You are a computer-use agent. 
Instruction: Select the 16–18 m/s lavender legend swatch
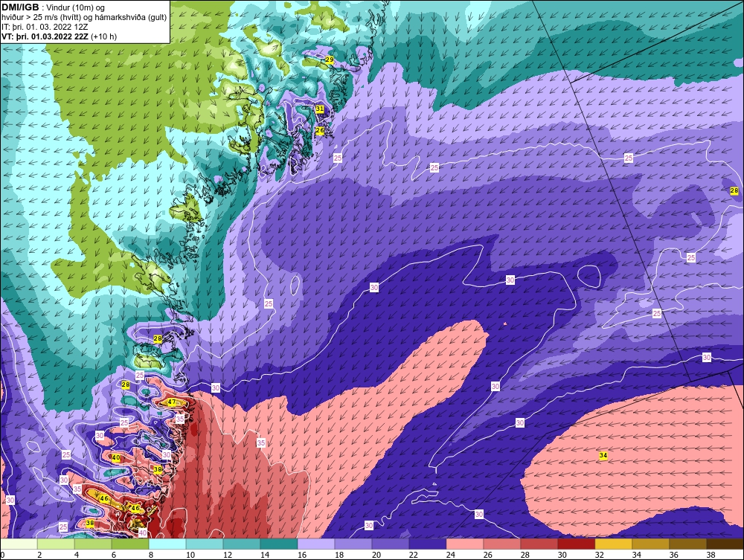click(316, 544)
